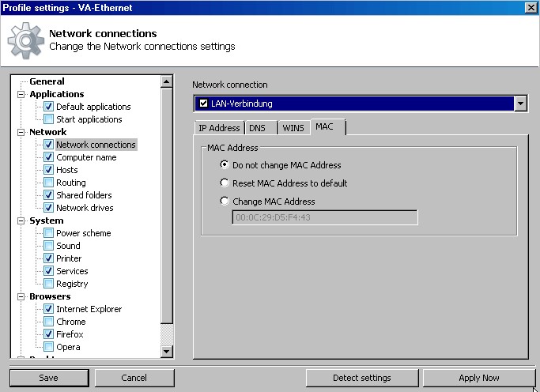
Task: Click the gear icon in the header
Action: 26,40
